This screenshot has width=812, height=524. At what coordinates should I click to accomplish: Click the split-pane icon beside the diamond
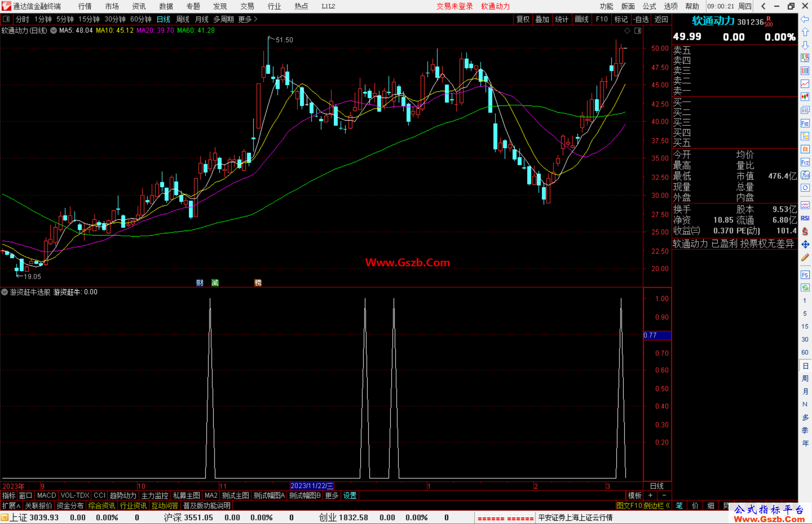pos(638,31)
